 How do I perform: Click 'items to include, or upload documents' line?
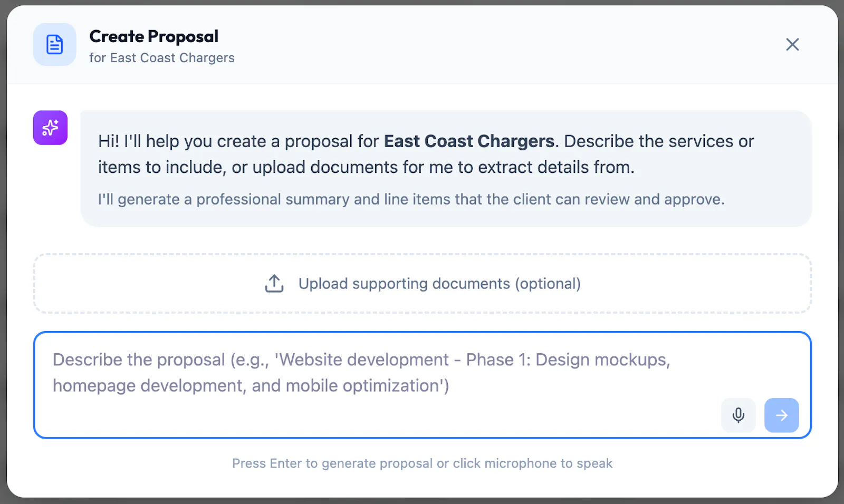point(366,167)
